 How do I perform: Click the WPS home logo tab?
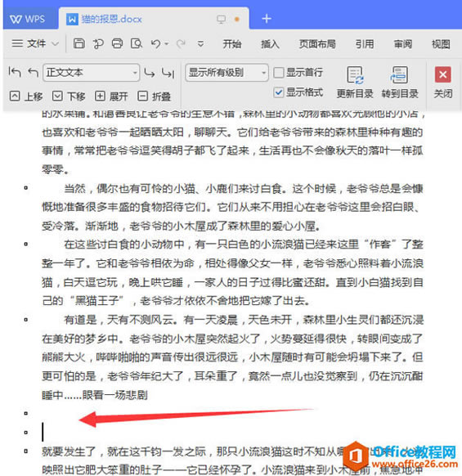click(28, 19)
